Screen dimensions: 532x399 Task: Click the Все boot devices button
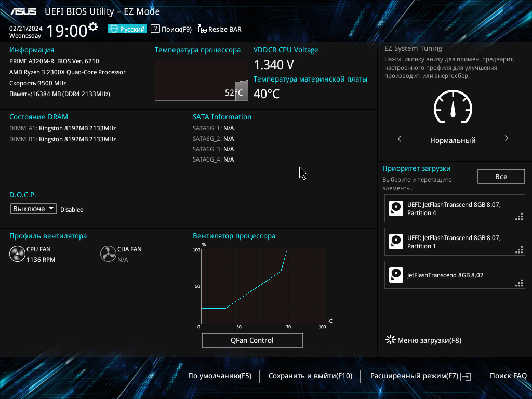click(501, 177)
